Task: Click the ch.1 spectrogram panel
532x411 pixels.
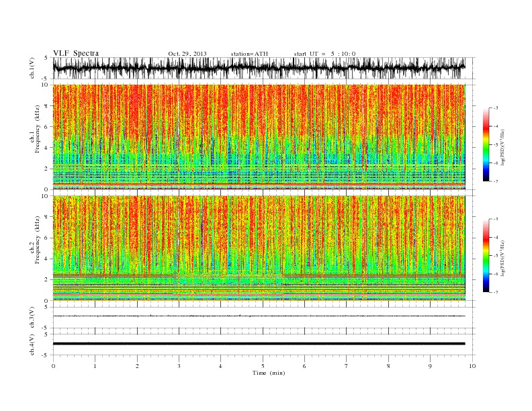Action: point(259,137)
